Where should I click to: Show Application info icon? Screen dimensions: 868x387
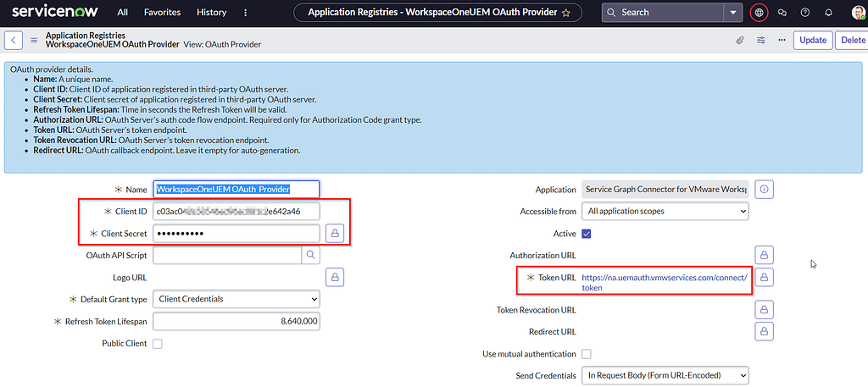point(764,190)
